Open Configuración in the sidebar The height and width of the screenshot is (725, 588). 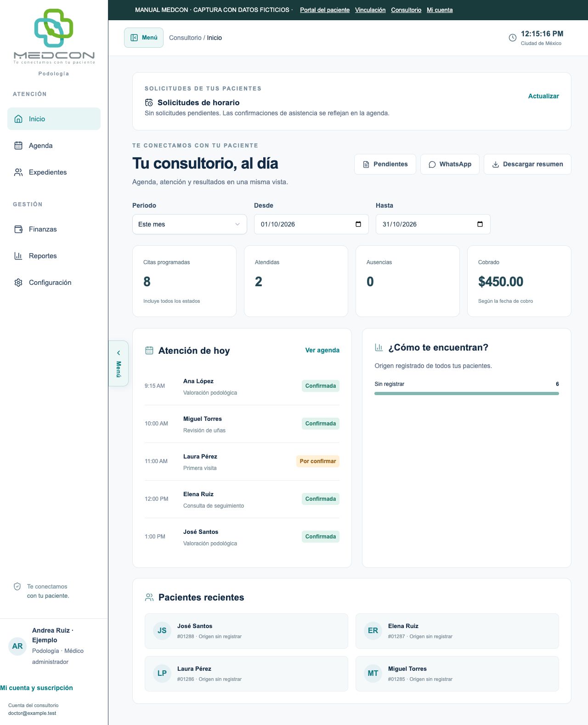pos(54,283)
